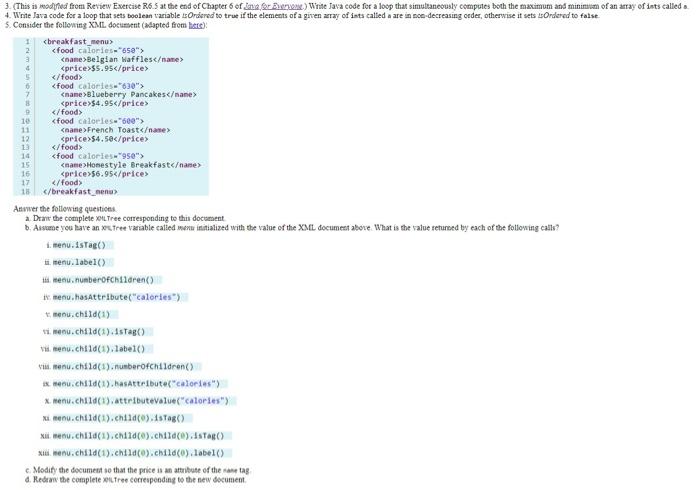Click 'Answer the following questions' text
Image resolution: width=700 pixels, height=490 pixels.
pyautogui.click(x=65, y=209)
